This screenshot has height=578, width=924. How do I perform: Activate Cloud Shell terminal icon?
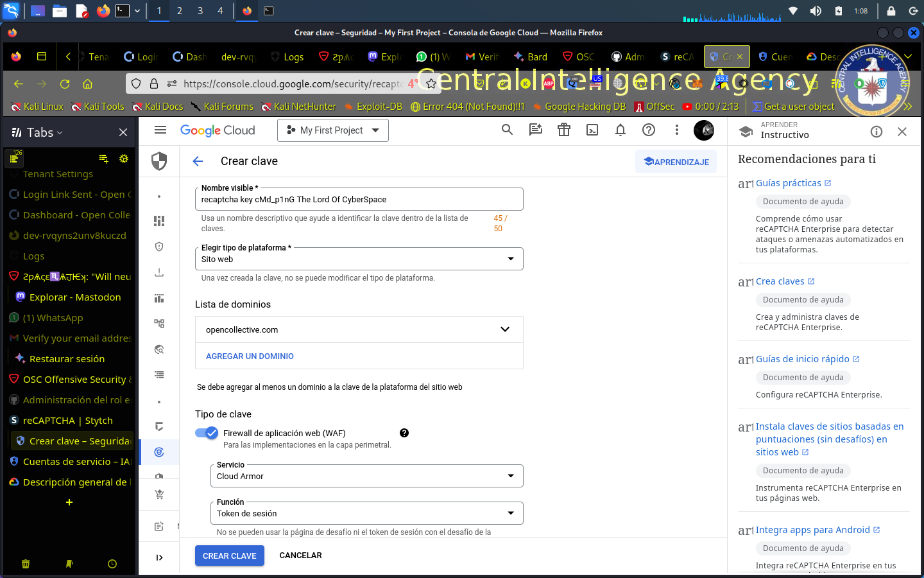592,130
